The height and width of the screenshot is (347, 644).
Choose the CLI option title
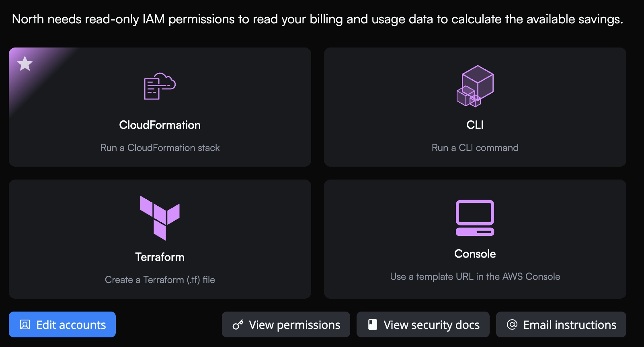[x=475, y=125]
